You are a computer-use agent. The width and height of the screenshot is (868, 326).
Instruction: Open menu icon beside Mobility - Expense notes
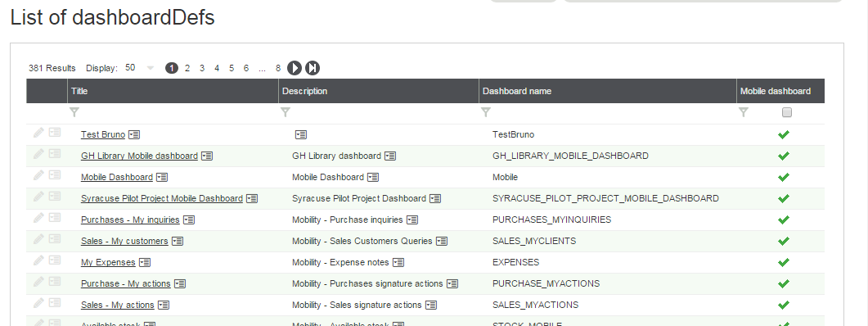398,262
